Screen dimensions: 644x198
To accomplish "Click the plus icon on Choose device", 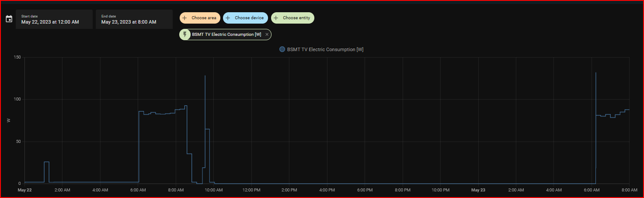I will coord(228,18).
